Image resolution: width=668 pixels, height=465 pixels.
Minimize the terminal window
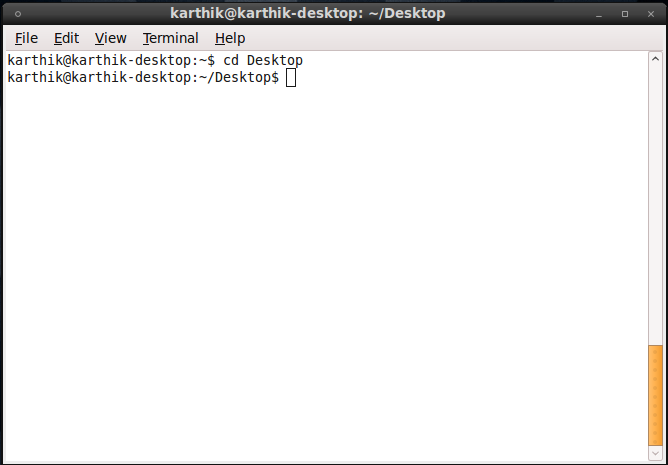click(600, 14)
